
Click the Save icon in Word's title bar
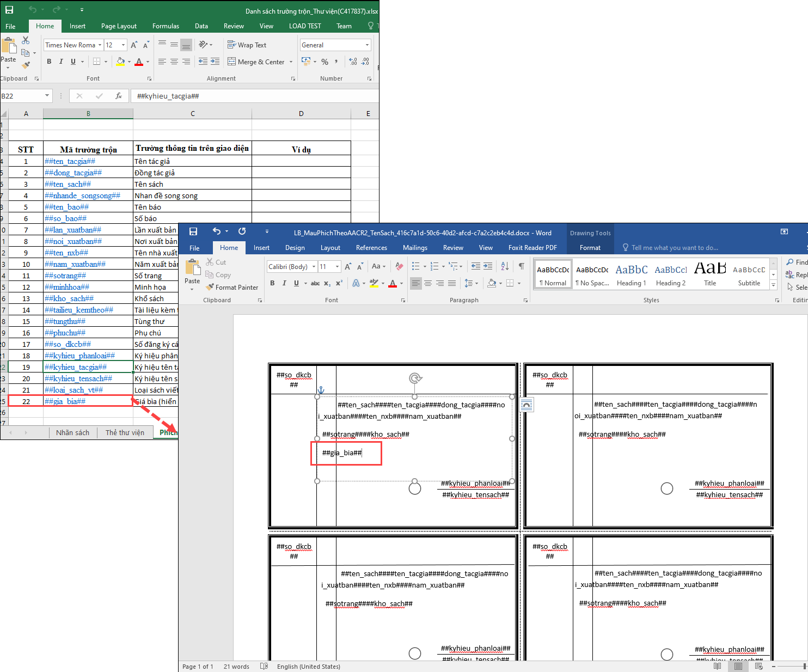193,231
